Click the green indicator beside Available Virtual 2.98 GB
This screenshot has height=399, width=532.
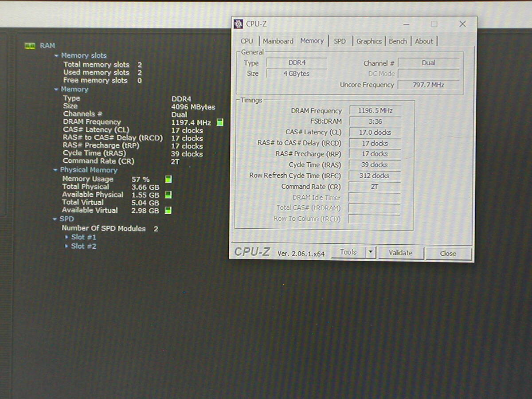point(168,211)
